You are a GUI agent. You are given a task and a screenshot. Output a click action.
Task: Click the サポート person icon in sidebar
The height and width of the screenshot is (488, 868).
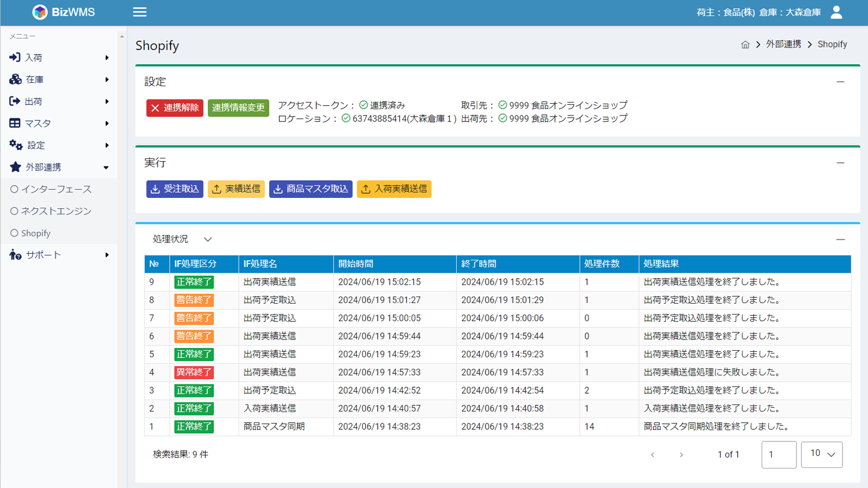[x=15, y=254]
